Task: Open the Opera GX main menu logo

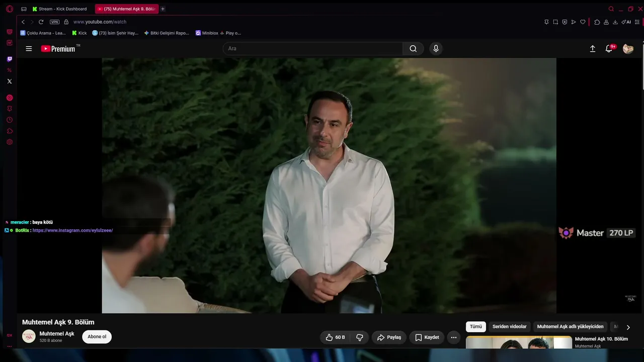Action: (10, 9)
